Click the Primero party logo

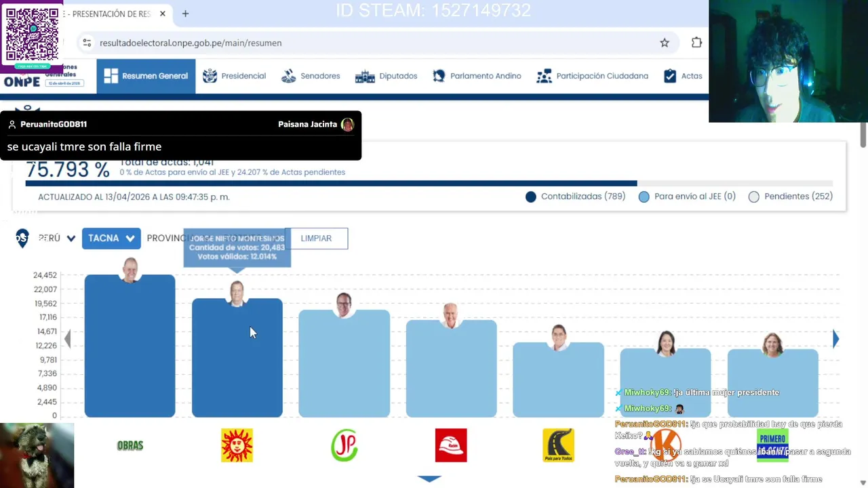772,445
